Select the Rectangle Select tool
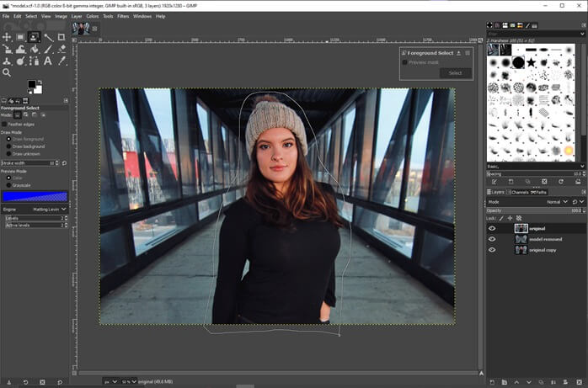588x388 pixels. coord(20,37)
